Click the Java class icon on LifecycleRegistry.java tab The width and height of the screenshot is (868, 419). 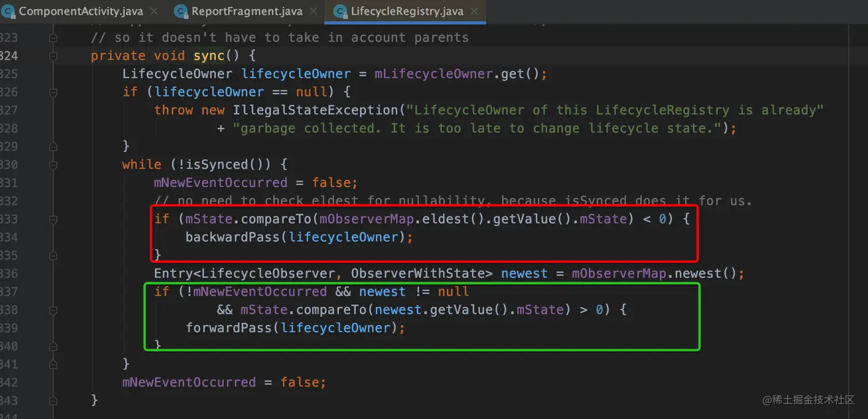click(x=340, y=11)
